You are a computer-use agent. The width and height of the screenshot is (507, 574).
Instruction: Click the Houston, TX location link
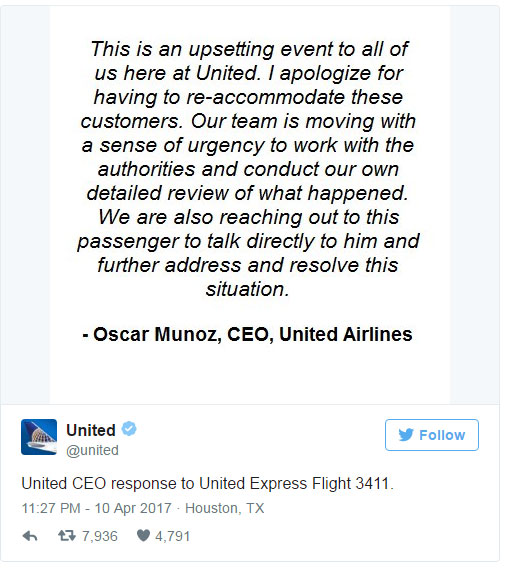tap(224, 508)
